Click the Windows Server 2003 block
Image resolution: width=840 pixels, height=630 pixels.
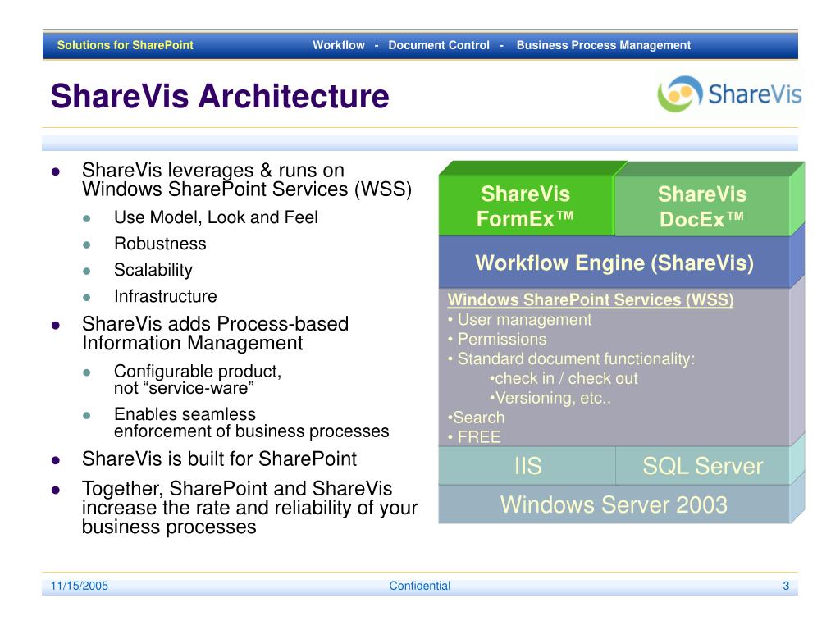click(614, 504)
